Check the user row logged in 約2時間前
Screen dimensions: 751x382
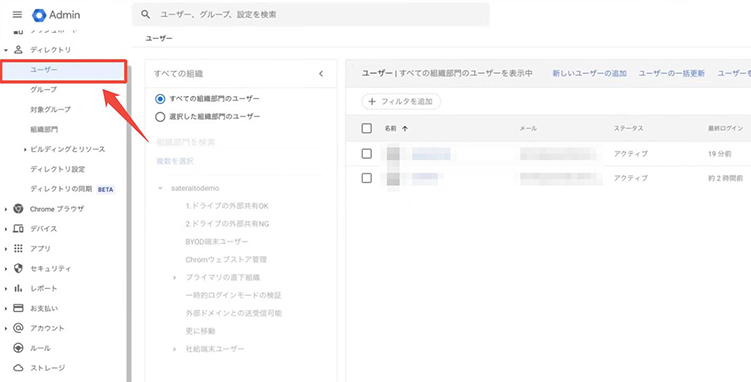pos(366,178)
